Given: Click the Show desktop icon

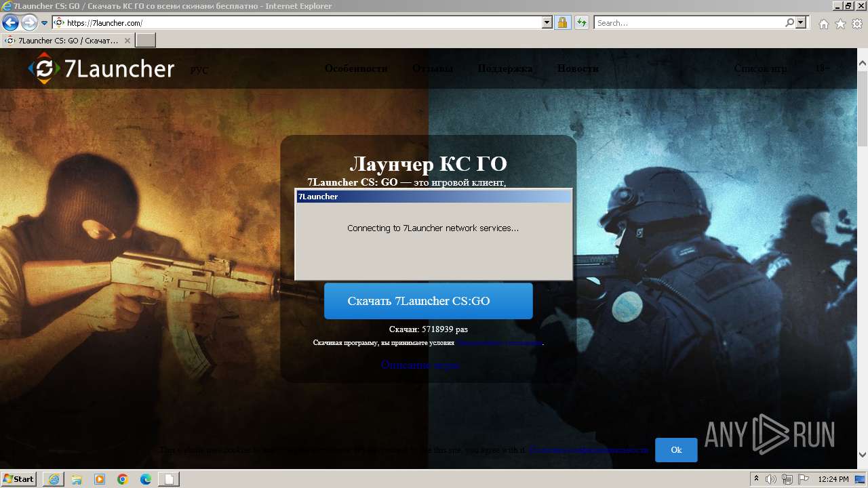Looking at the screenshot, I should (861, 479).
